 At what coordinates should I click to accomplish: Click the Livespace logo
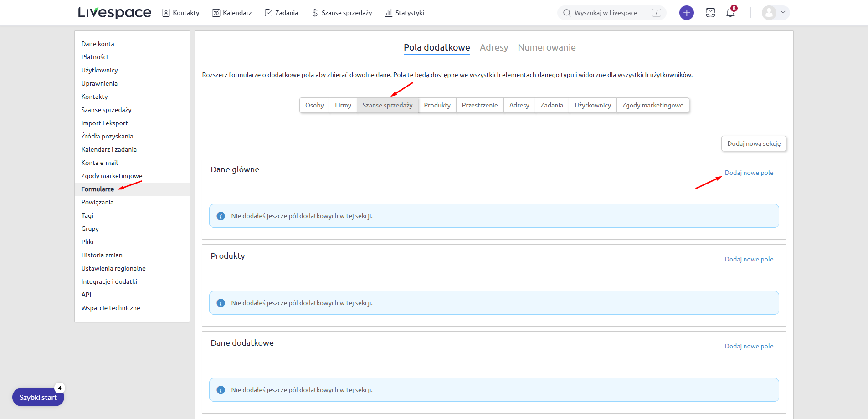coord(114,13)
